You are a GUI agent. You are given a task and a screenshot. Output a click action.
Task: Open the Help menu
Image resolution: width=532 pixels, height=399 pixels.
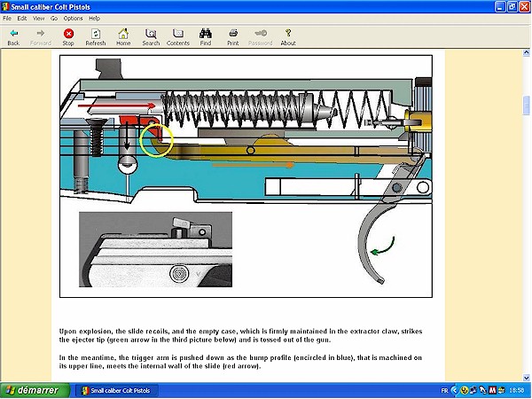tap(94, 19)
